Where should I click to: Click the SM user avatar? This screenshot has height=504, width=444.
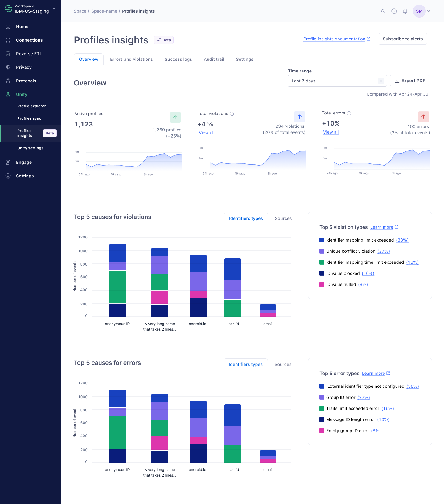pos(419,11)
